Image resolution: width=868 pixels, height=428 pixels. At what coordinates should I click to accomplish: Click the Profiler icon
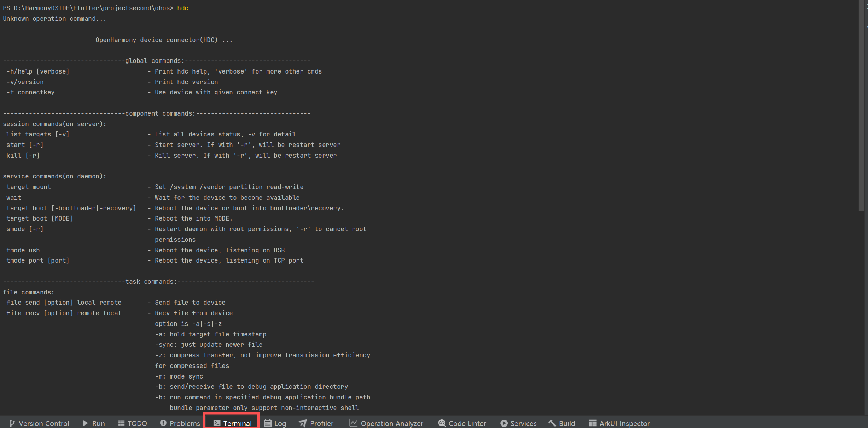(303, 423)
